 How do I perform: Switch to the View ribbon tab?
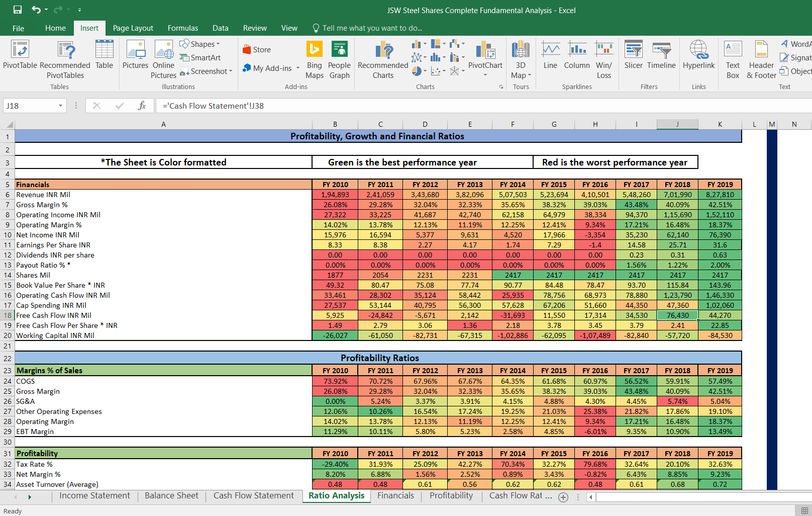(289, 28)
